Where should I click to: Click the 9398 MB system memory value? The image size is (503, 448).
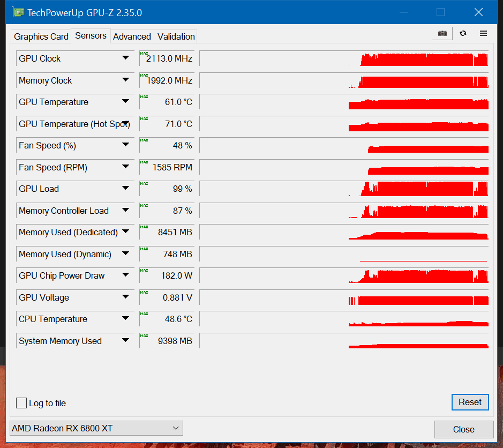tap(167, 340)
